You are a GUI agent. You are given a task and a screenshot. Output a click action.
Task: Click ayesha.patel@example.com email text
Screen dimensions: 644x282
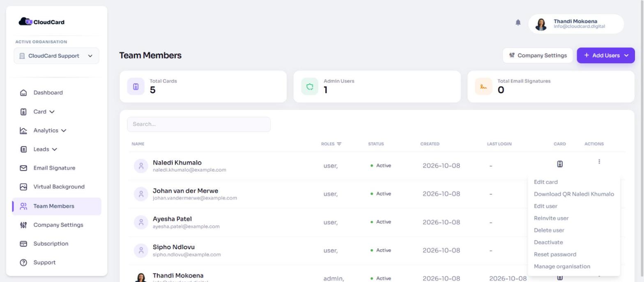click(x=186, y=227)
